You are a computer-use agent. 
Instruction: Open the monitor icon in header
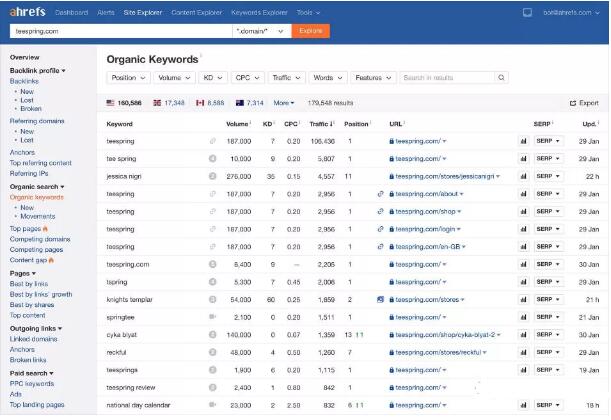[x=527, y=13]
